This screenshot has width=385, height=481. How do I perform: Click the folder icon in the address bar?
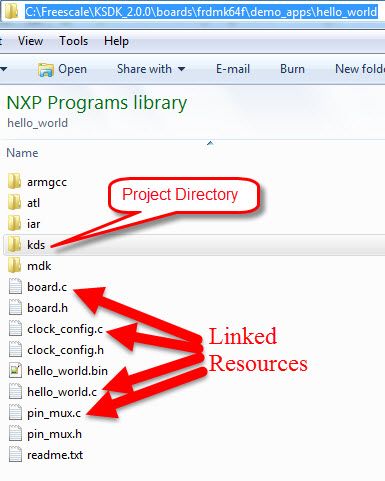11,12
